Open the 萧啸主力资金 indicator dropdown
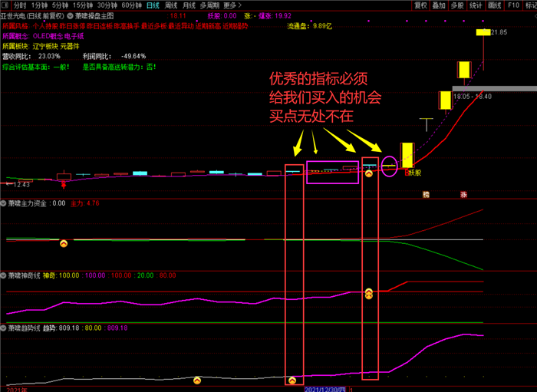Image resolution: width=537 pixels, height=392 pixels. click(x=3, y=203)
